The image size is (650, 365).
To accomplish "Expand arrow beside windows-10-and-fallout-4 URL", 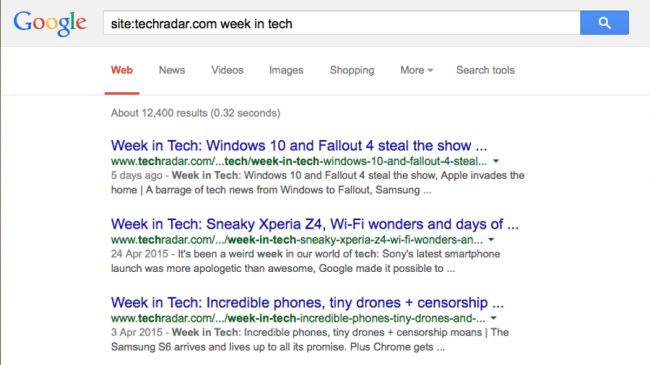I will (496, 161).
